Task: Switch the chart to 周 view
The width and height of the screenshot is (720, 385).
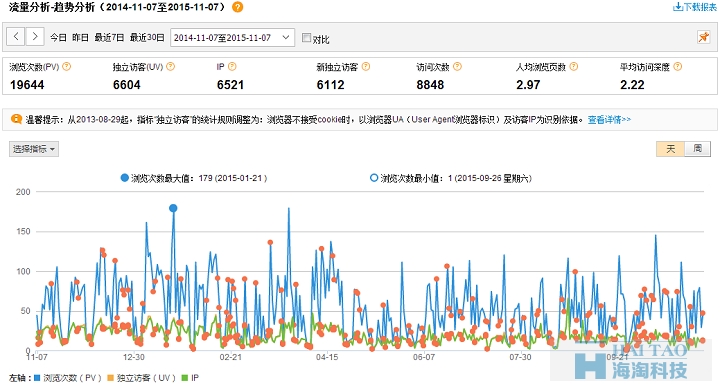Action: click(697, 148)
